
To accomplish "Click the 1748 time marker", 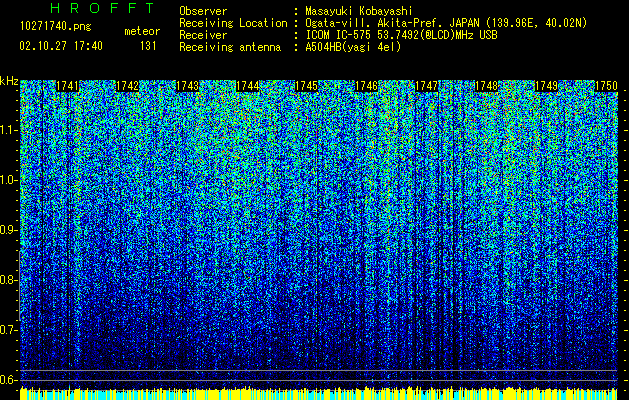I will pyautogui.click(x=486, y=86).
